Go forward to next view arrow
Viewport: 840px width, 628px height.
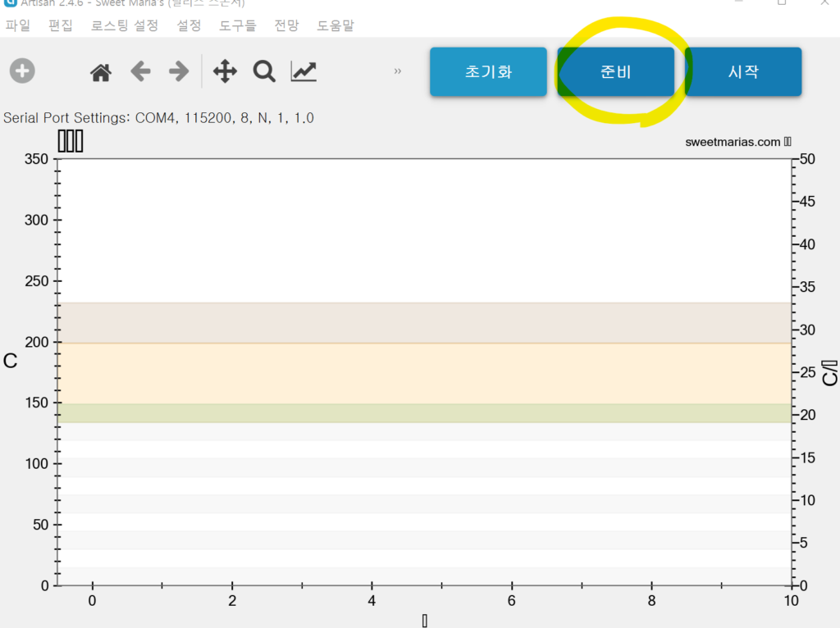178,72
